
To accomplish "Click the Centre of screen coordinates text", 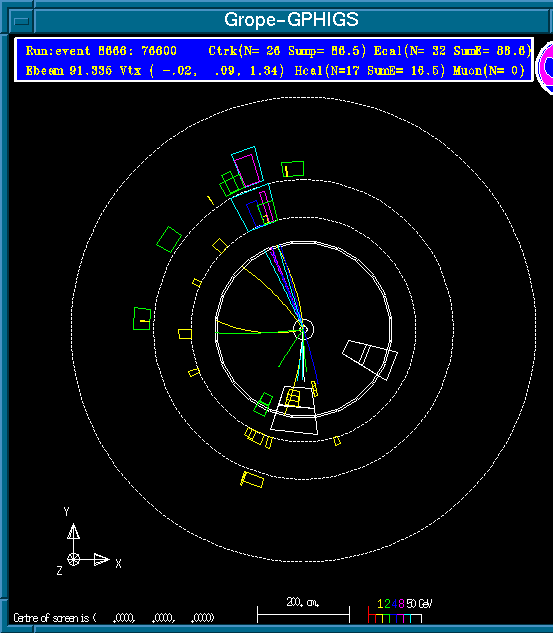I will 113,618.
